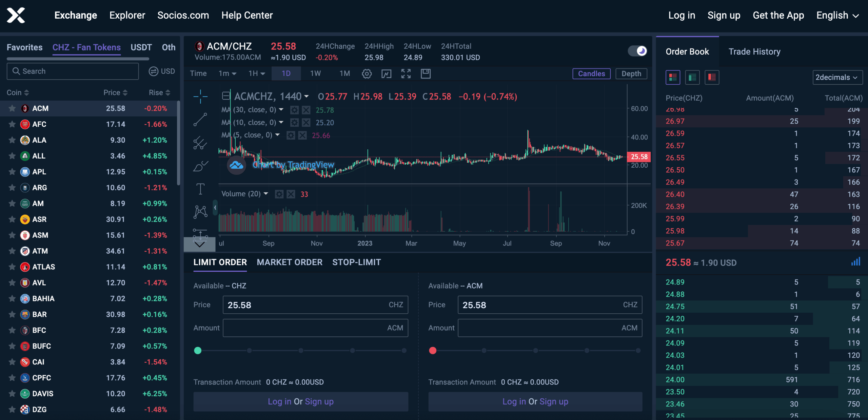Image resolution: width=868 pixels, height=420 pixels.
Task: Select the text annotation tool
Action: point(200,189)
